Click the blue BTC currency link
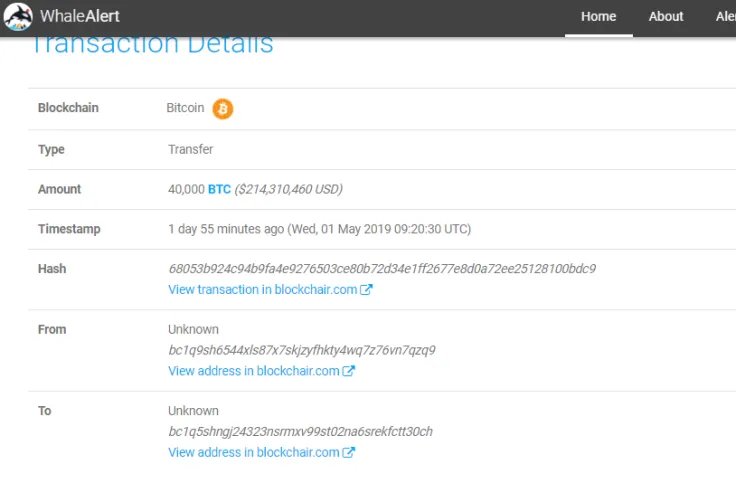The width and height of the screenshot is (736, 502). [219, 189]
